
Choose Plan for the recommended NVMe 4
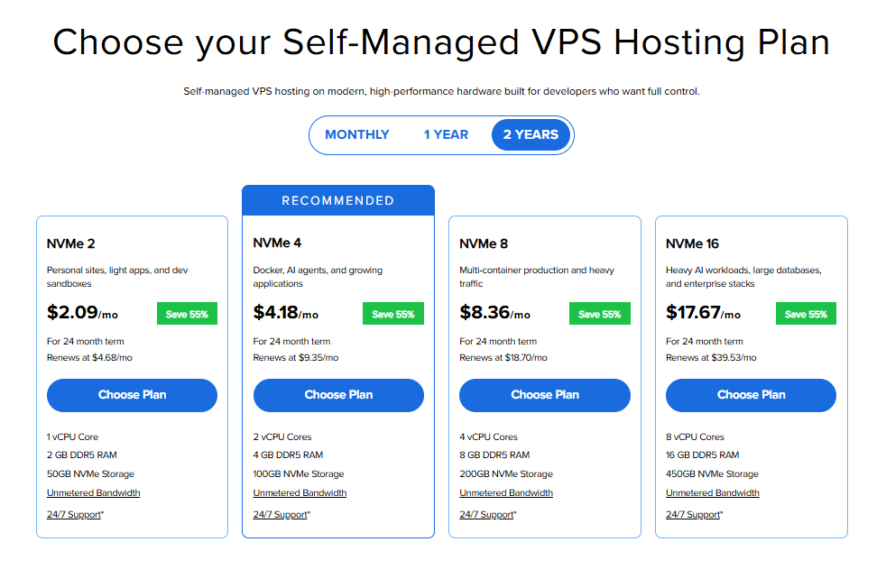(x=338, y=395)
